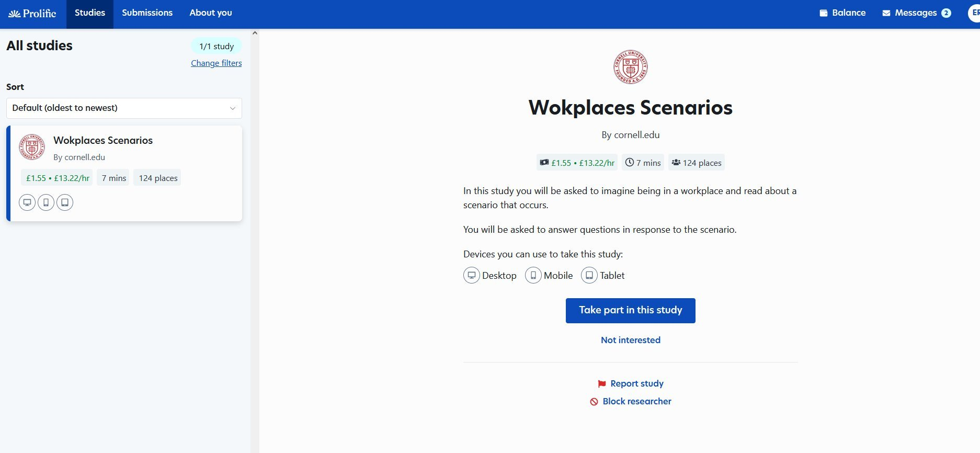
Task: Click the Change filters link
Action: pyautogui.click(x=216, y=63)
